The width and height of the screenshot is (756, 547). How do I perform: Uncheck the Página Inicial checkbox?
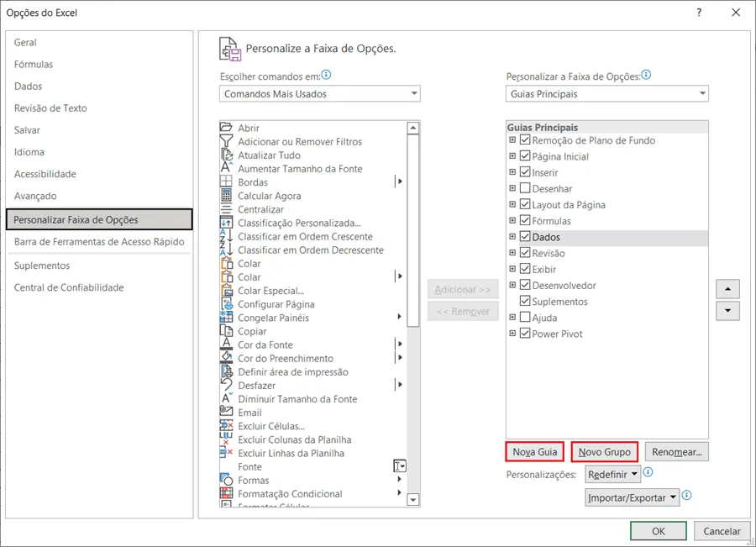(x=525, y=155)
